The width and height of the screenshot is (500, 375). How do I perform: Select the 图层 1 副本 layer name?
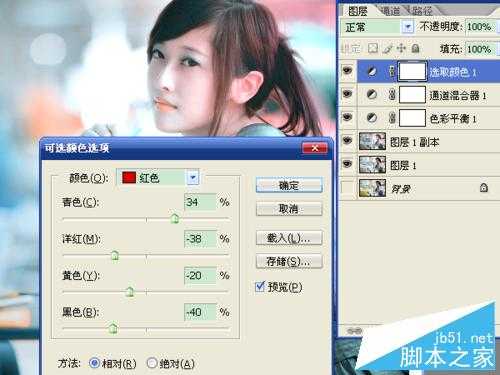(x=414, y=142)
